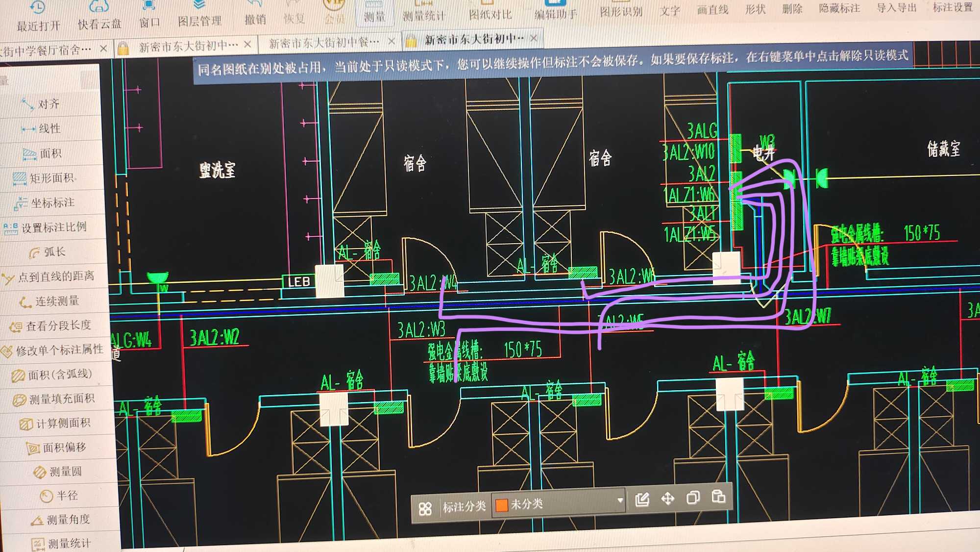Switch to the active 新密市东大街初中 tab
Screen dimensions: 980x552
tap(473, 39)
